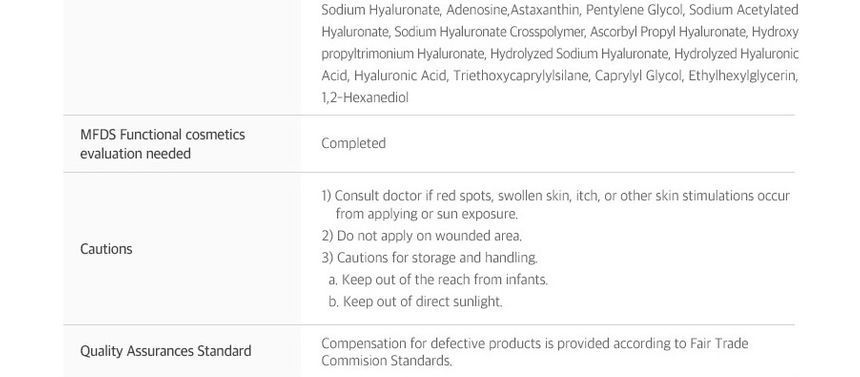The width and height of the screenshot is (860, 377).
Task: Click 'Cautions for storage and handling' line
Action: (x=429, y=258)
